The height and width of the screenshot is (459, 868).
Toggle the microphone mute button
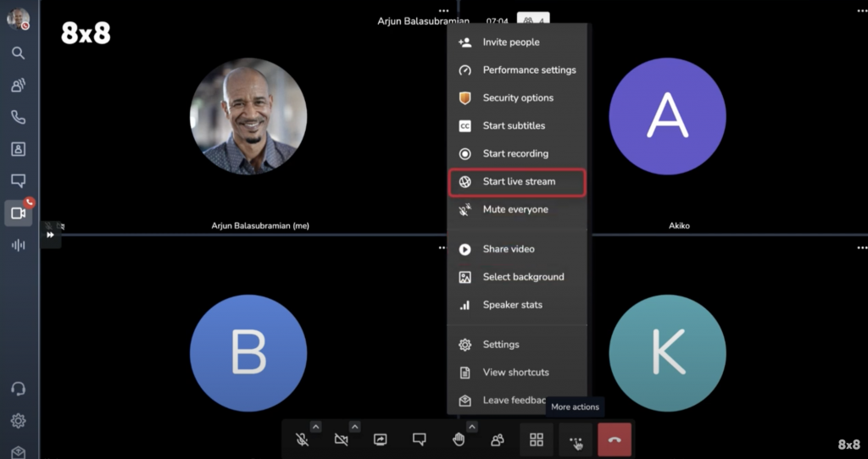[302, 440]
